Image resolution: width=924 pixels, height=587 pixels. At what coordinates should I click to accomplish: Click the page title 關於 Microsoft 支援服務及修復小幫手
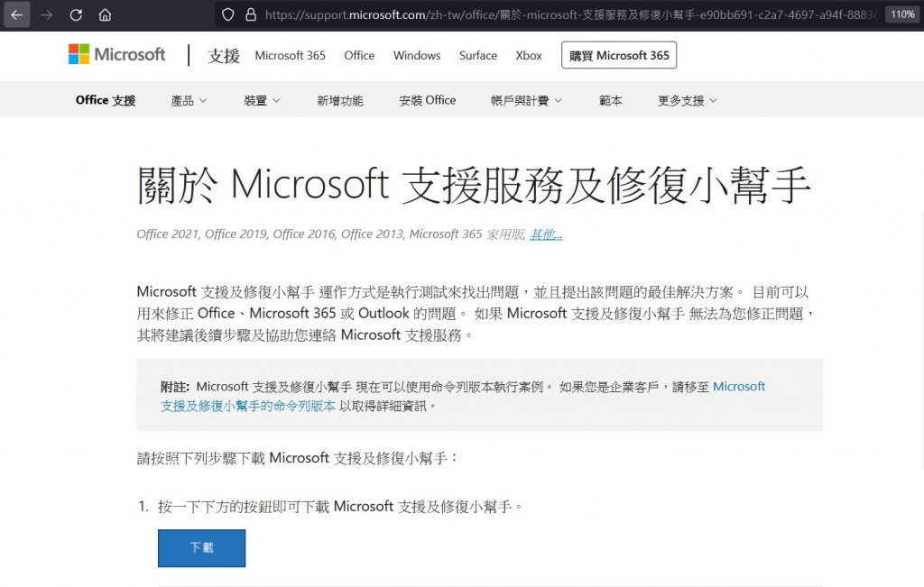[474, 185]
